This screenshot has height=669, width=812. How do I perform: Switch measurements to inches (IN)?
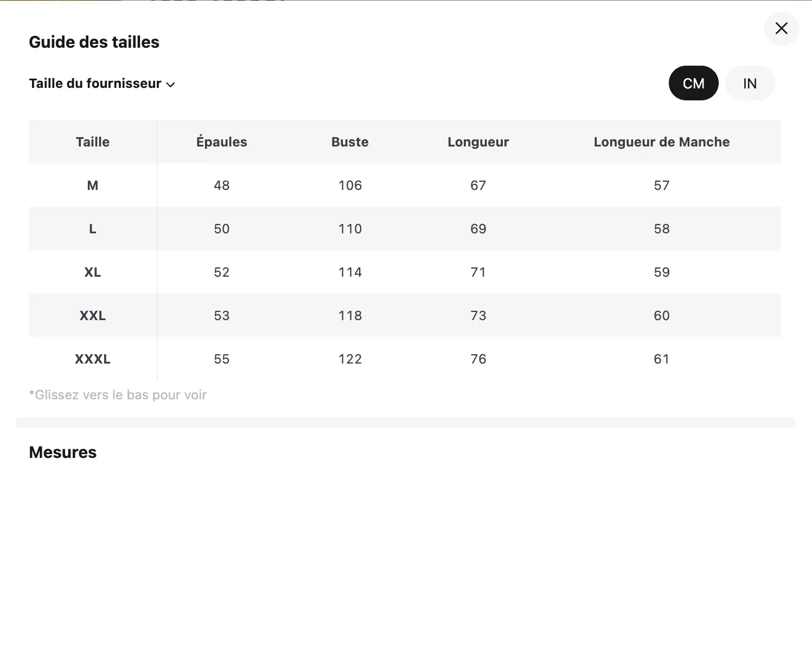point(750,84)
